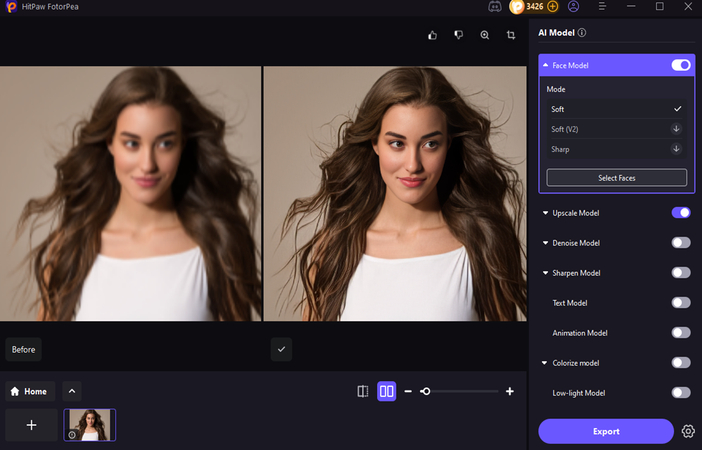The height and width of the screenshot is (450, 702).
Task: Open the Discord community icon
Action: [x=495, y=7]
